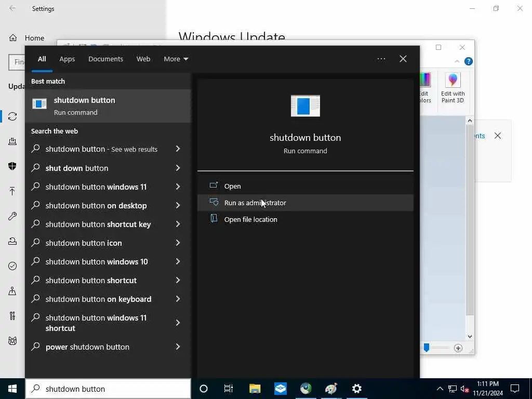Expand arrow for shutdown button icon
The width and height of the screenshot is (532, 399).
[x=178, y=243]
